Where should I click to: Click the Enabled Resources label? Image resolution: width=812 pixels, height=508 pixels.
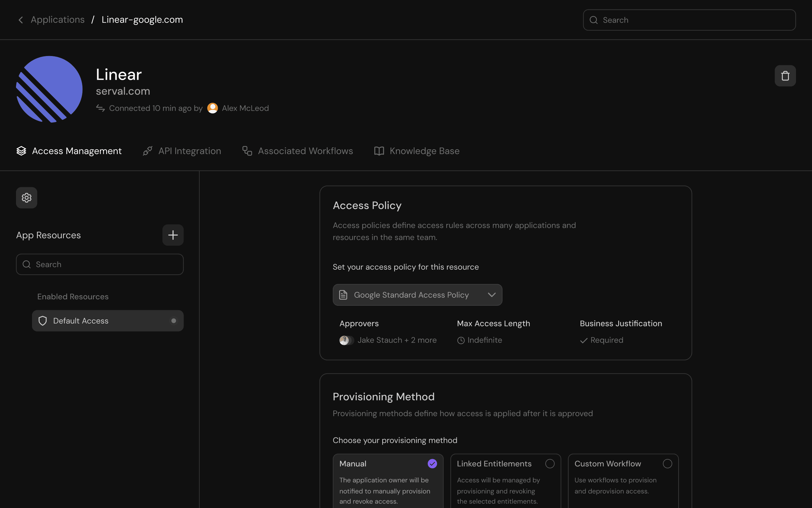click(x=73, y=297)
